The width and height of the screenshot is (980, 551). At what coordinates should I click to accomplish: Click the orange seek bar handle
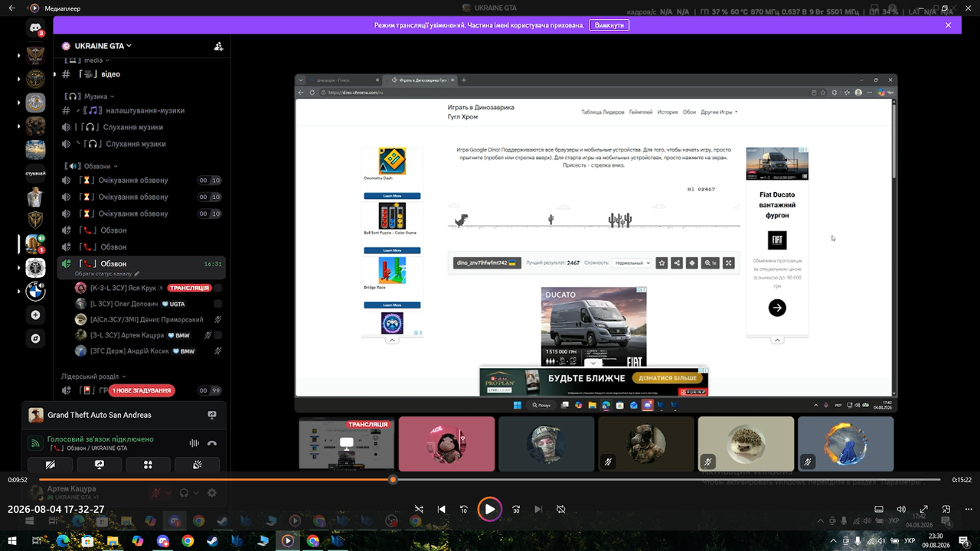pos(393,480)
